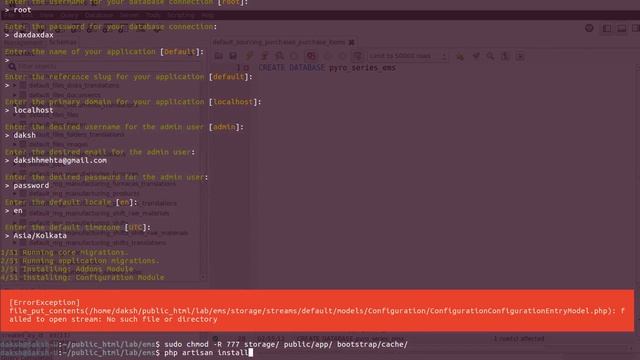Select default_mfg_manufacturing_products table row
Screen dimensions: 640x360
[x=84, y=193]
